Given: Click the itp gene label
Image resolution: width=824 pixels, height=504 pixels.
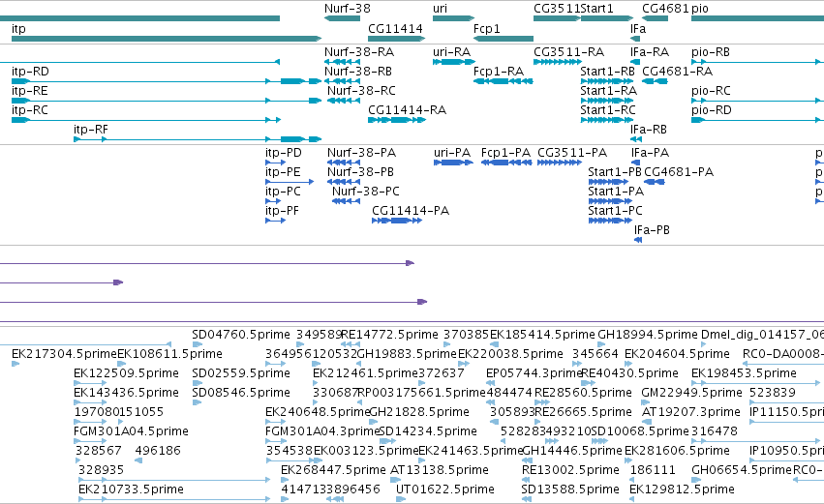Looking at the screenshot, I should point(18,29).
